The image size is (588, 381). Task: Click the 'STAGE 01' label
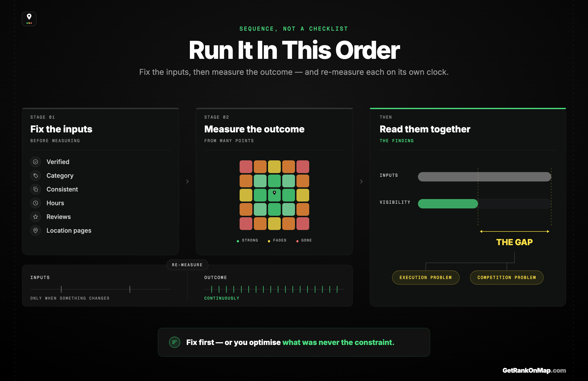click(42, 117)
